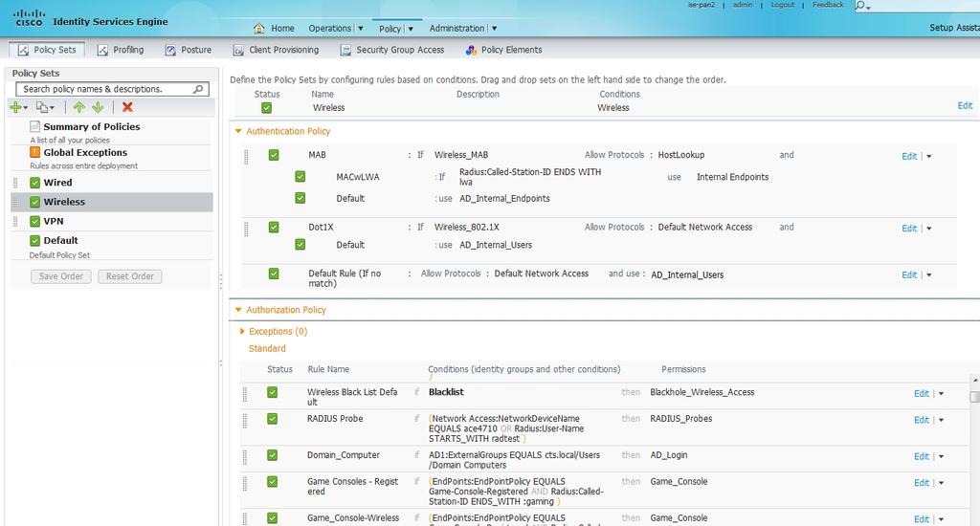
Task: Collapse the Authentication Policy section
Action: [x=238, y=131]
